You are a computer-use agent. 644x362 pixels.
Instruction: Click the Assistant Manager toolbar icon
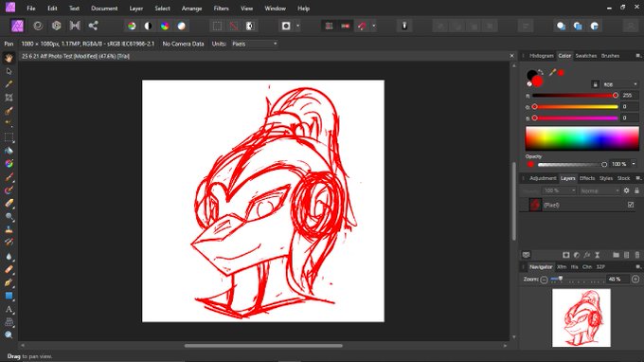tap(404, 26)
